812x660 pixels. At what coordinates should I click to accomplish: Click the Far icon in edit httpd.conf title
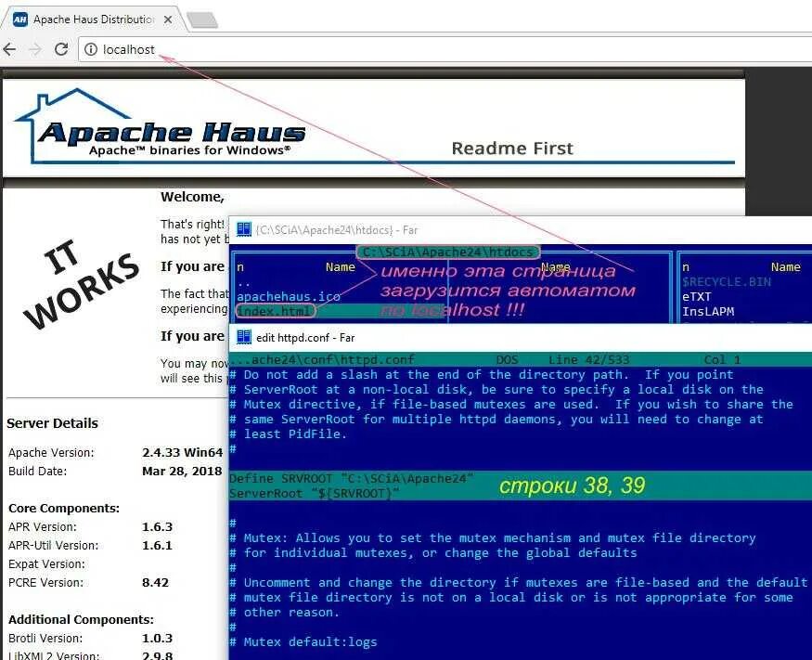coord(243,337)
